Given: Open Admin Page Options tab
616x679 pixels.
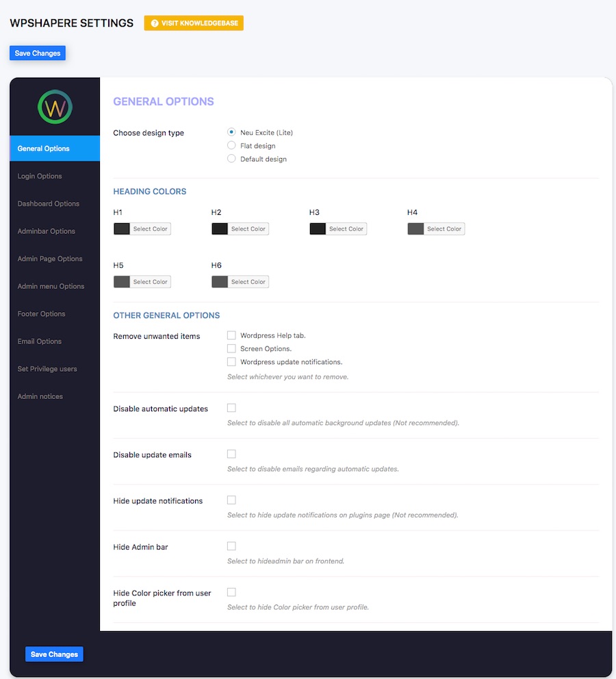Looking at the screenshot, I should [55, 259].
